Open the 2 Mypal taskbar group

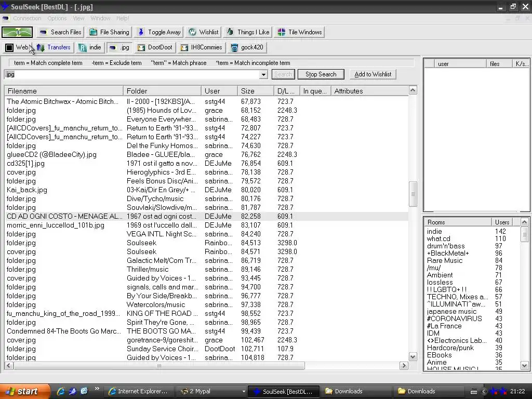pyautogui.click(x=212, y=391)
